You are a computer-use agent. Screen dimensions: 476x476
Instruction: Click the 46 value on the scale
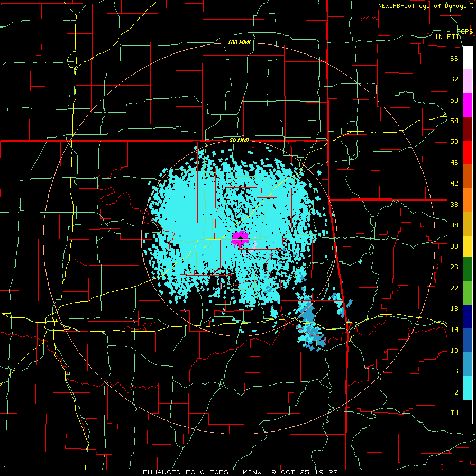(x=454, y=163)
